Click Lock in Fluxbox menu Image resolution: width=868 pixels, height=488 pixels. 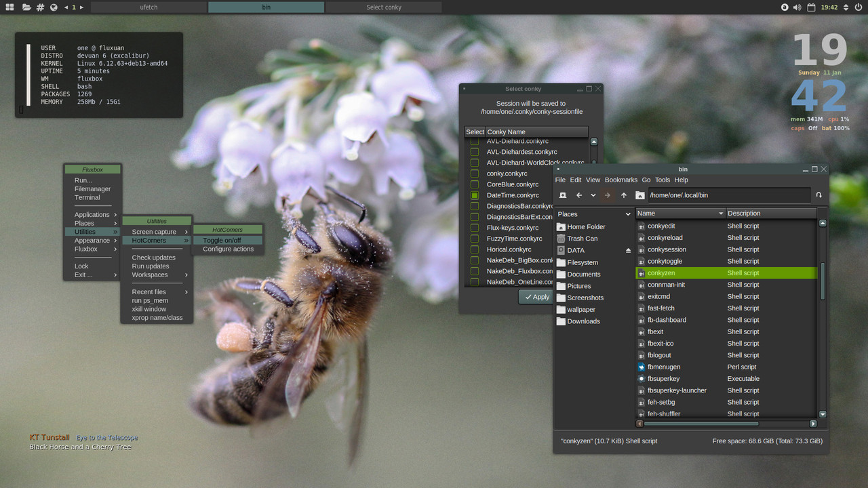[x=92, y=266]
